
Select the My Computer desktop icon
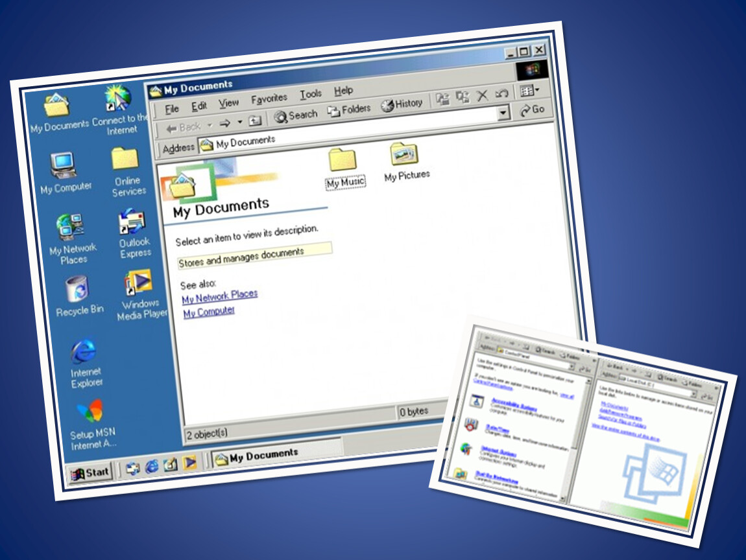coord(64,173)
